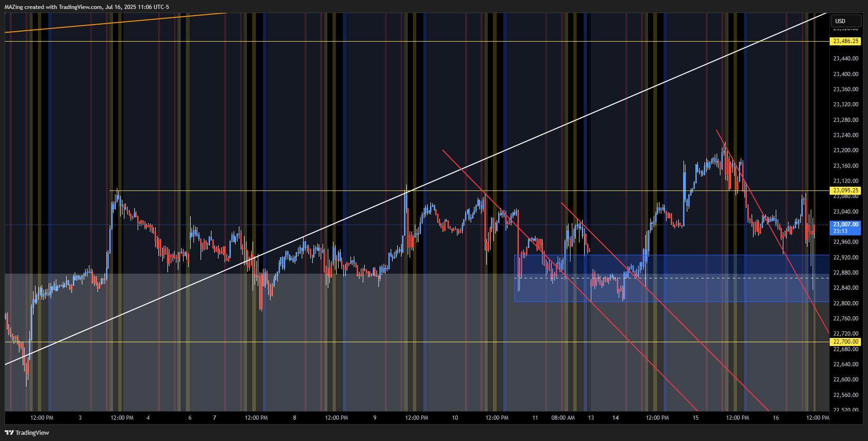Click the 23,240.00 price axis label
Viewport: 868px width, 441px height.
[x=846, y=135]
